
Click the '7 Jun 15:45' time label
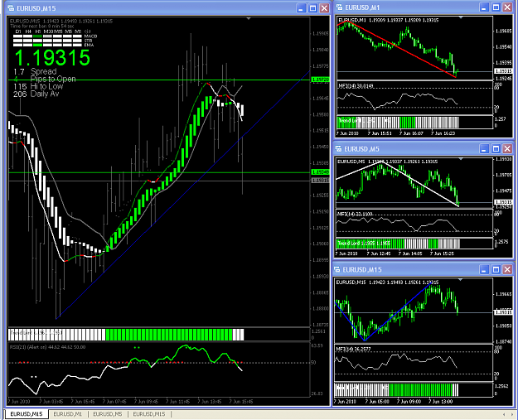point(241,402)
